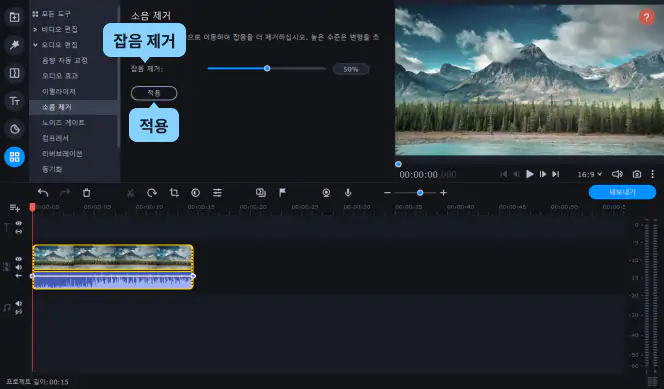Click the rotate clip icon
Image resolution: width=664 pixels, height=389 pixels.
(x=152, y=193)
